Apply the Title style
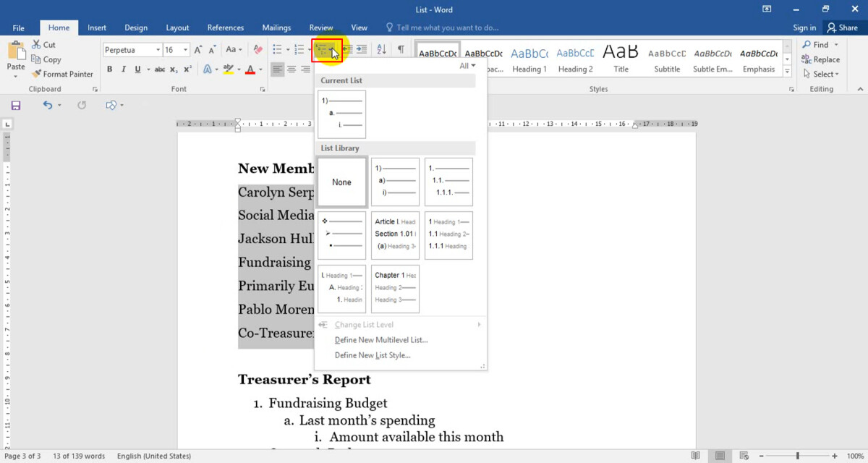 (x=621, y=60)
